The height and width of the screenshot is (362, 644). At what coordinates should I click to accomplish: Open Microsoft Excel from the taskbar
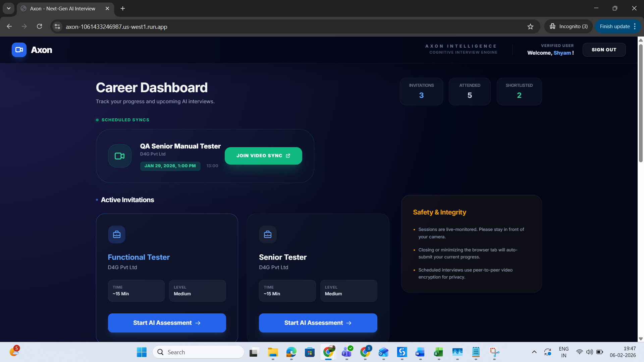point(438,352)
